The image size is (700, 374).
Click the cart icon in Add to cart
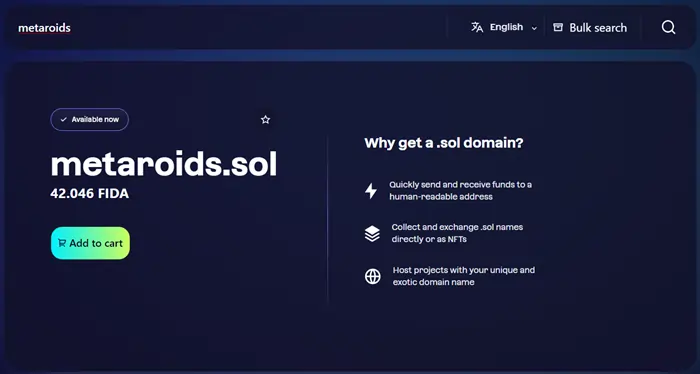click(x=62, y=243)
